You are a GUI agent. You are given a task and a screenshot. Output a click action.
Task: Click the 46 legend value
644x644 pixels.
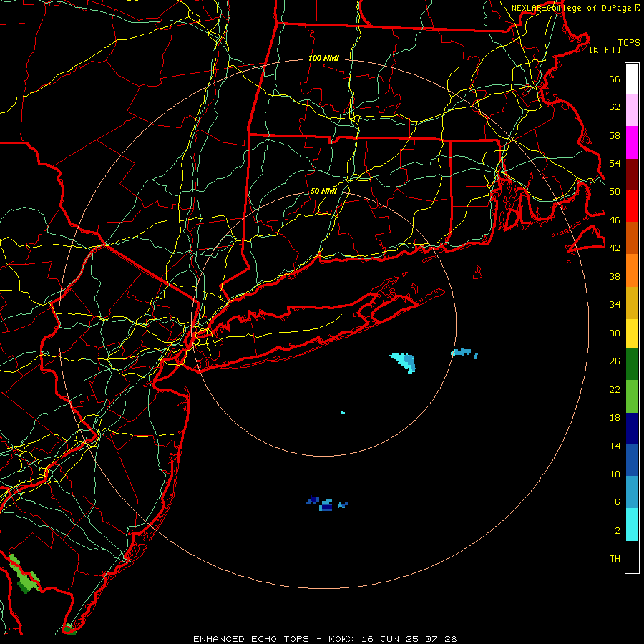tap(615, 220)
